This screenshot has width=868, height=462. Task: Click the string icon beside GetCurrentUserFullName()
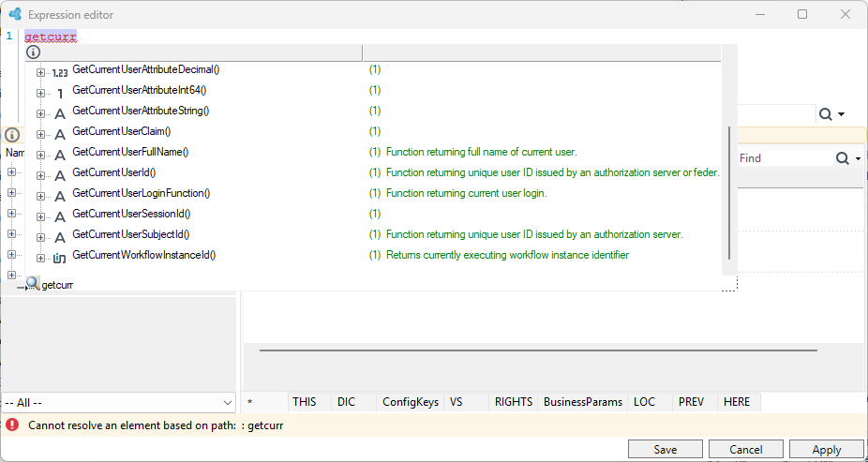pyautogui.click(x=60, y=155)
